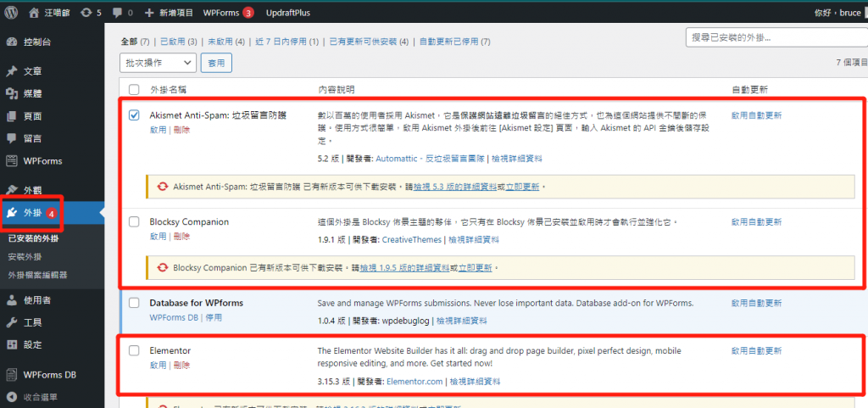This screenshot has height=408, width=868.
Task: Click the 套用 apply button
Action: click(x=216, y=63)
